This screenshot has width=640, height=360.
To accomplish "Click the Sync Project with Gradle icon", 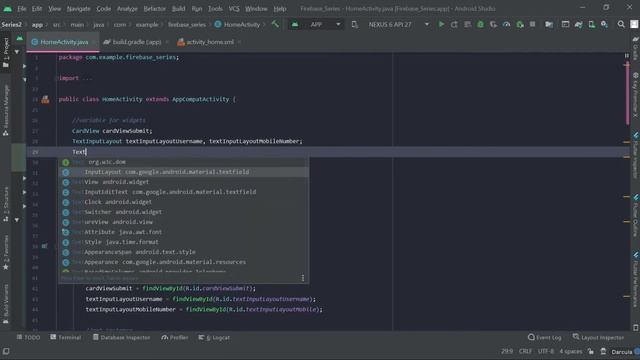I will click(578, 24).
